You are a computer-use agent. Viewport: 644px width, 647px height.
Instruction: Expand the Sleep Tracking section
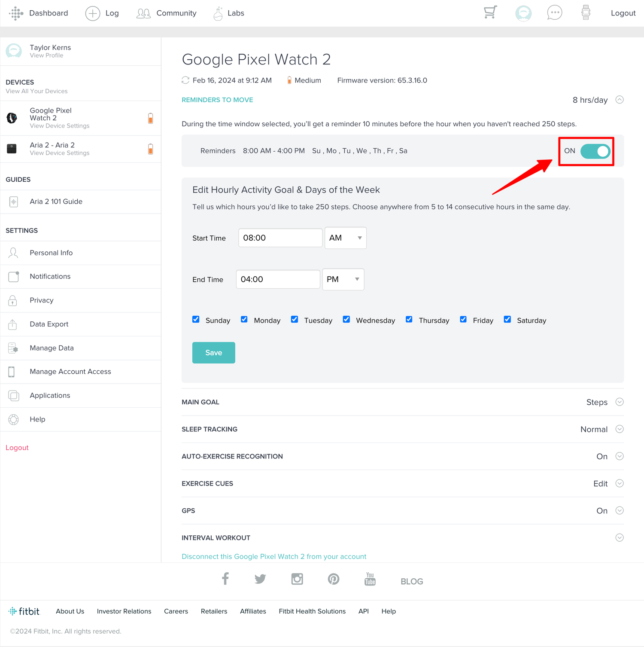pos(619,429)
